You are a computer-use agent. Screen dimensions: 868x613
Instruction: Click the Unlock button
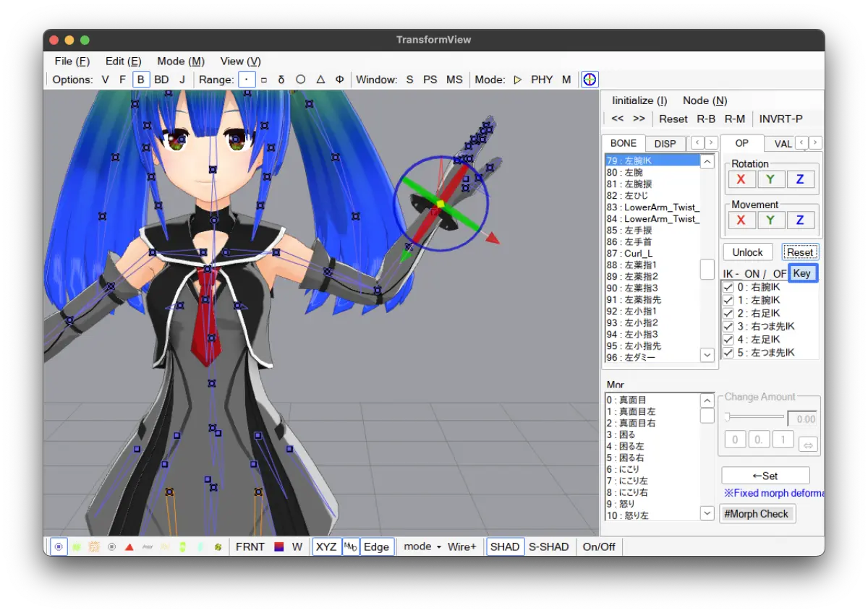[x=747, y=252]
